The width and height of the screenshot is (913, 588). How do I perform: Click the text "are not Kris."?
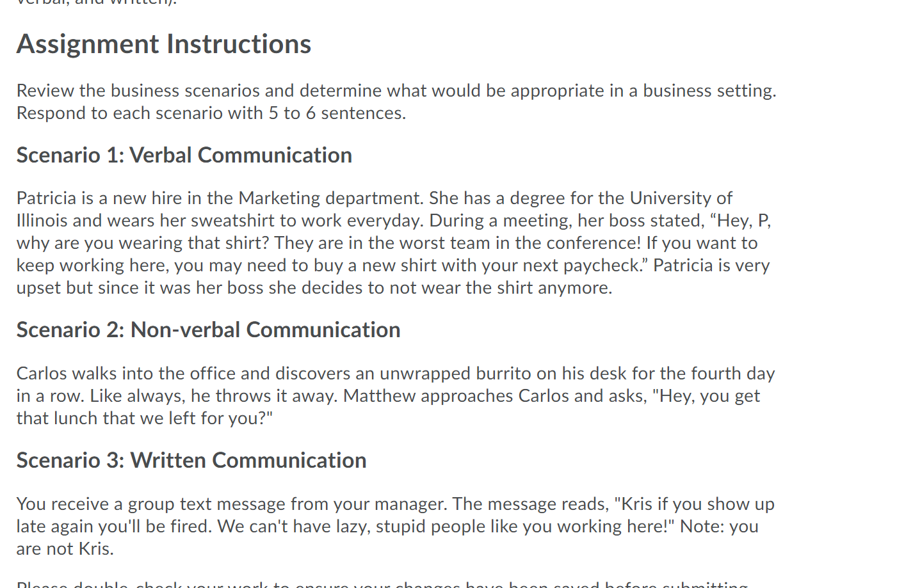[x=65, y=549]
